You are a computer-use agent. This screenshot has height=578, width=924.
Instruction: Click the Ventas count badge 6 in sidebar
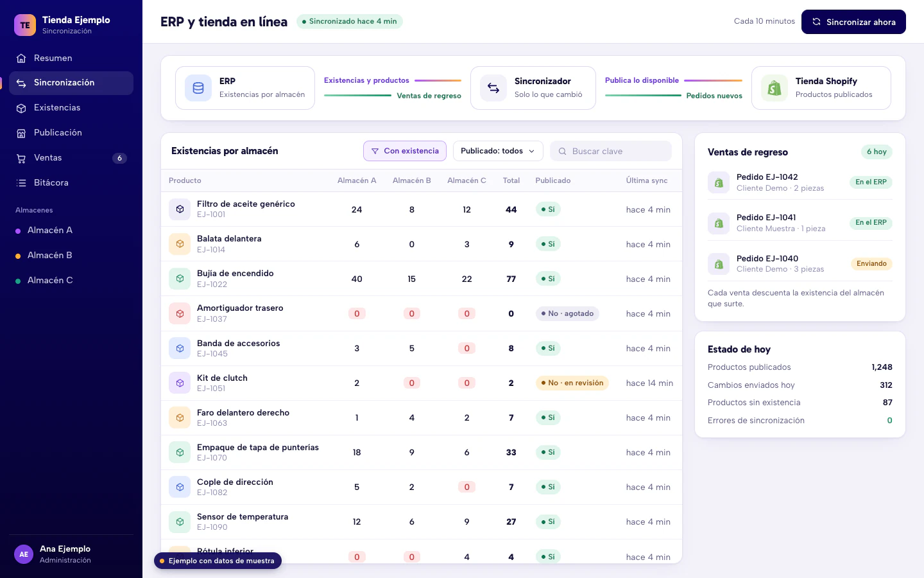point(119,158)
